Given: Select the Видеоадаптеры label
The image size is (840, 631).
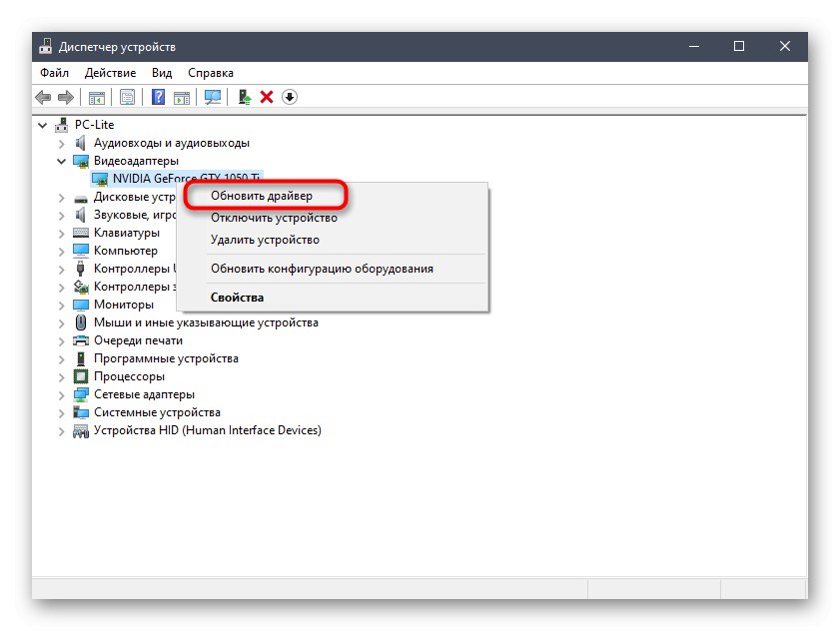Looking at the screenshot, I should 136,161.
